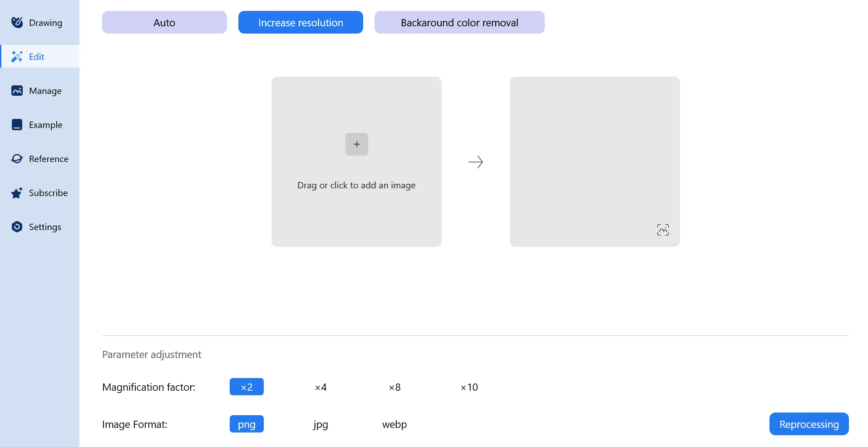The width and height of the screenshot is (868, 447).
Task: Click the Increase resolution button
Action: pos(301,22)
